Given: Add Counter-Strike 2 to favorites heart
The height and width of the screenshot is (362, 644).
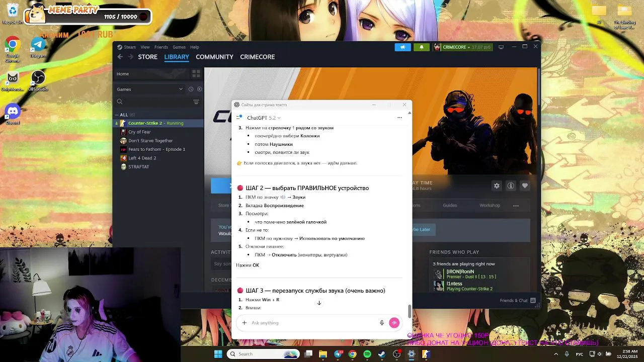Looking at the screenshot, I should (525, 186).
